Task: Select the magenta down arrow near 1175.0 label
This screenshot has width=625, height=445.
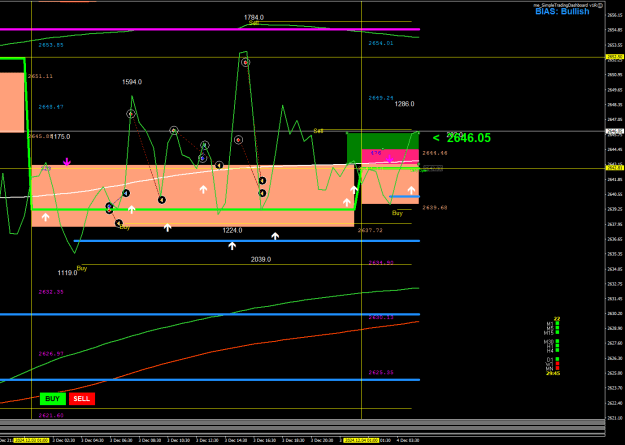Action: click(67, 162)
